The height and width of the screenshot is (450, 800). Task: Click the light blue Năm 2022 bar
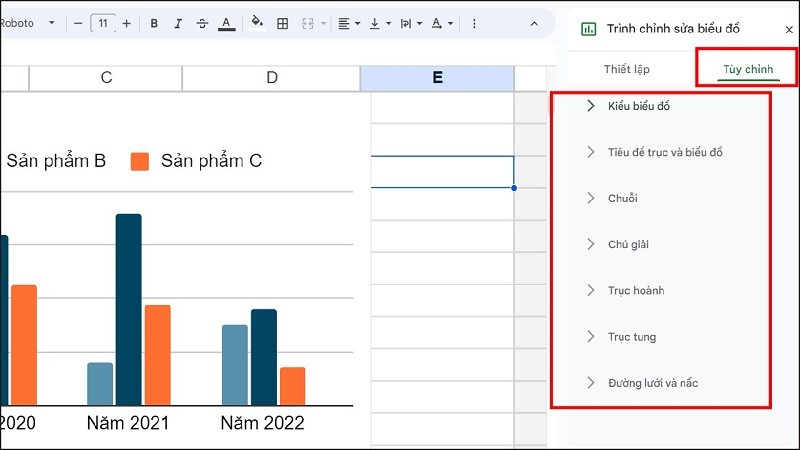coord(235,365)
